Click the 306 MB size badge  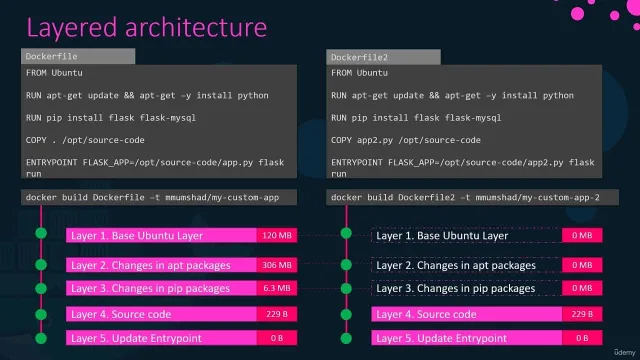tap(277, 265)
